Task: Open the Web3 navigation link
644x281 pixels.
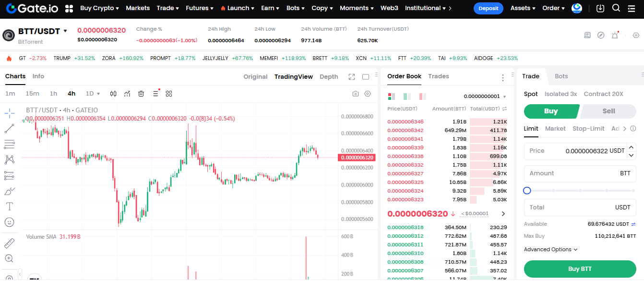Action: pyautogui.click(x=389, y=8)
